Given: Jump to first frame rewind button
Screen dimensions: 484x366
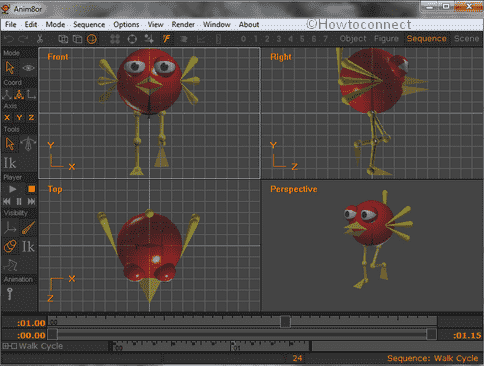Looking at the screenshot, I should [x=7, y=201].
